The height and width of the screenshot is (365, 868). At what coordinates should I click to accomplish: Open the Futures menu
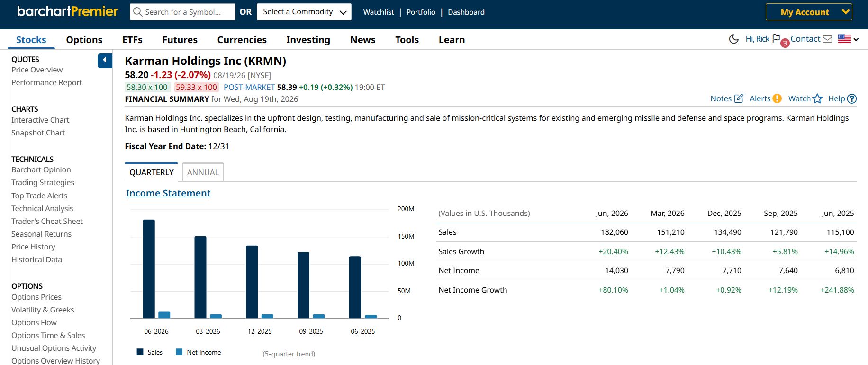click(x=180, y=40)
